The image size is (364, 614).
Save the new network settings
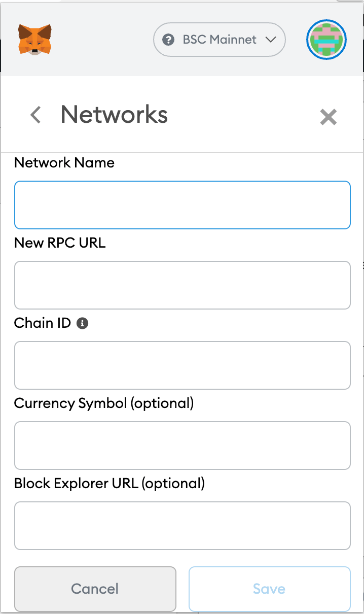(x=270, y=589)
